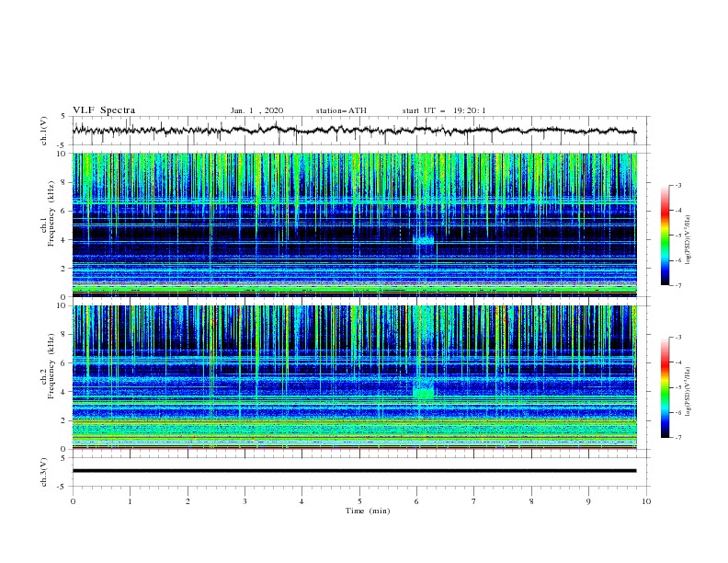Click the "-3" label on ch.1 color bar
This screenshot has width=728, height=563.
pyautogui.click(x=677, y=185)
